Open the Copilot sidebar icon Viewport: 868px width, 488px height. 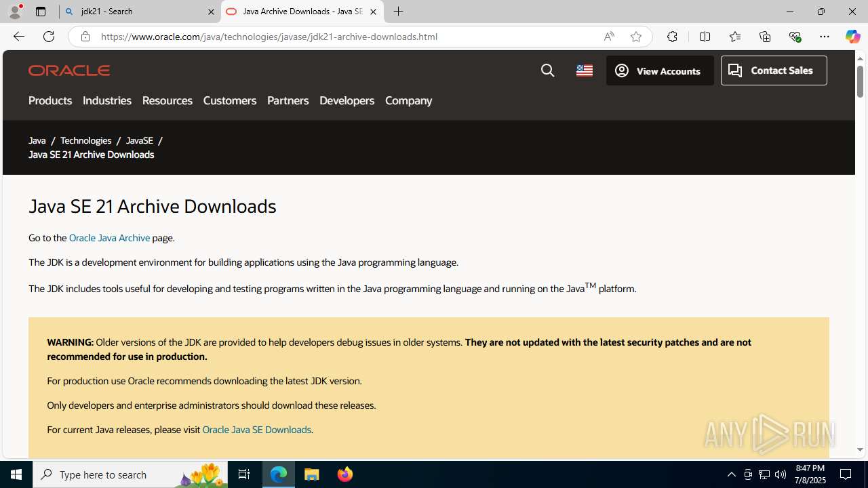coord(852,37)
